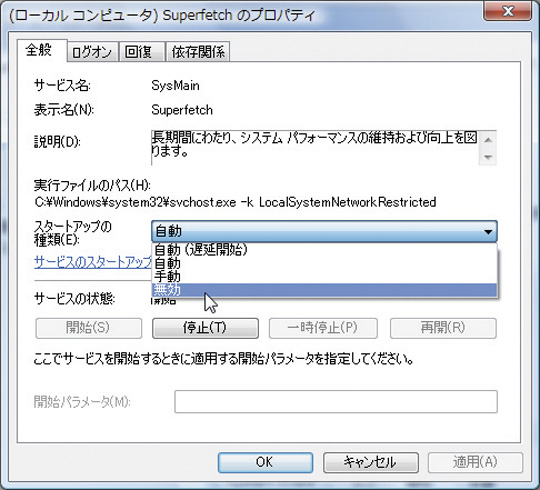Switch to the ログオン tab
Image resolution: width=540 pixels, height=490 pixels.
point(92,52)
